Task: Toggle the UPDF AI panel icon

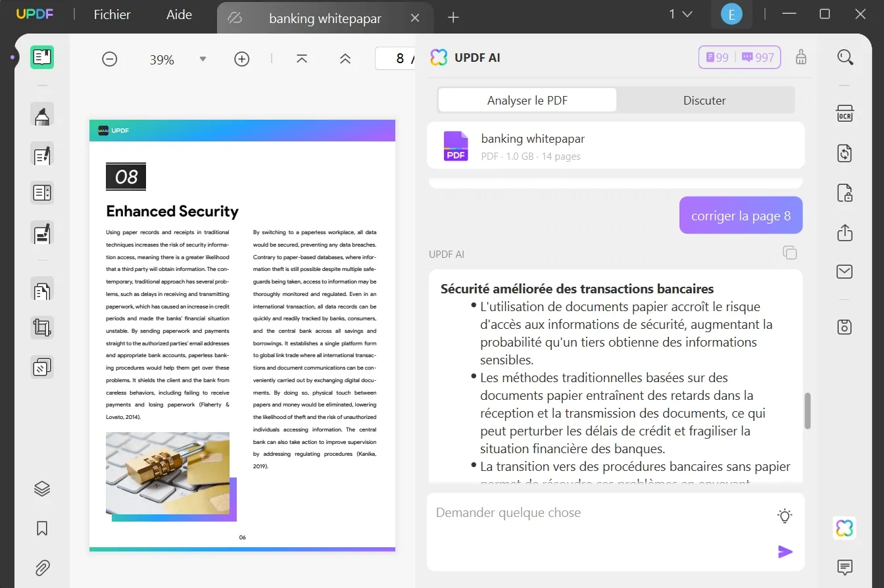Action: point(845,528)
